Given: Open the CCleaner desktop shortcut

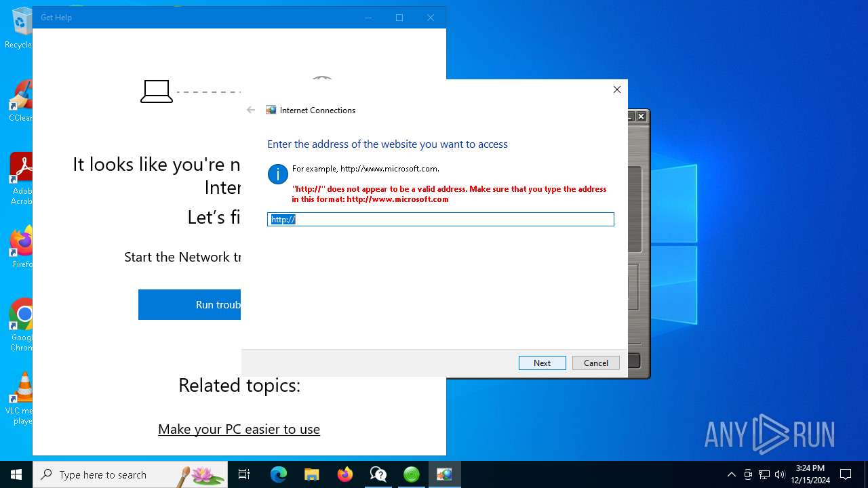Looking at the screenshot, I should coord(20,102).
